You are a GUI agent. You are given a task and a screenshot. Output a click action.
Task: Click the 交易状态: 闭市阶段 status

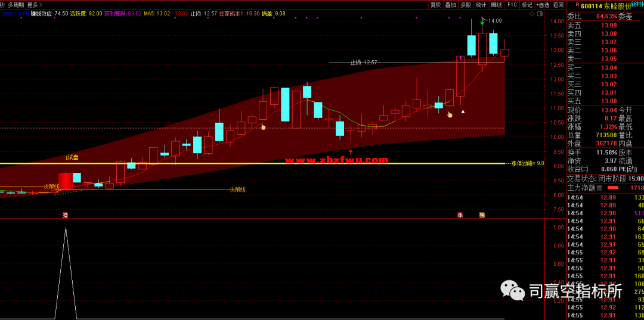tap(597, 178)
